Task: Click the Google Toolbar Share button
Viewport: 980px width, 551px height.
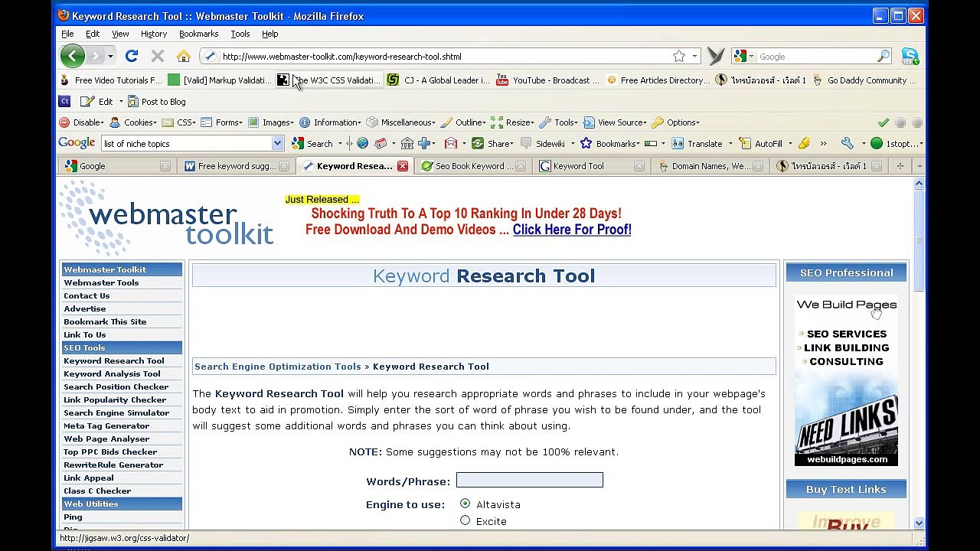Action: tap(492, 143)
